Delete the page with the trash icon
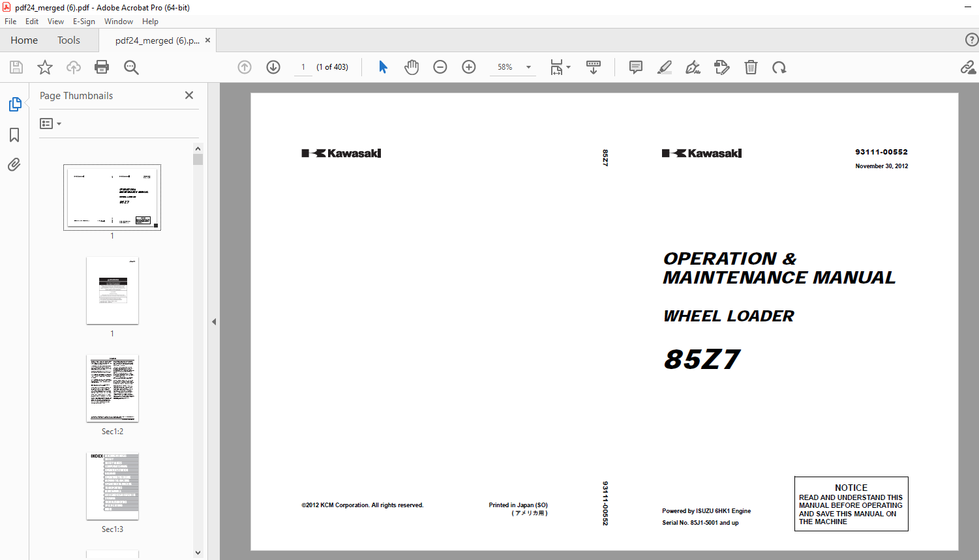 (x=751, y=67)
